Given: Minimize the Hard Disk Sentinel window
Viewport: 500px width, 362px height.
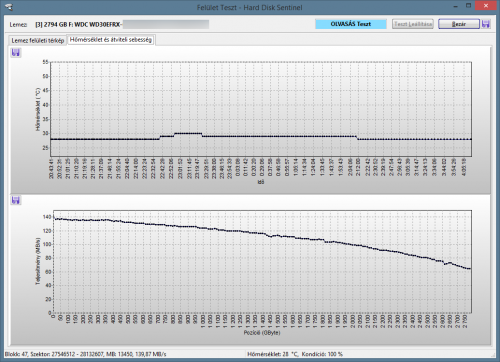Looking at the screenshot, I should [455, 6].
